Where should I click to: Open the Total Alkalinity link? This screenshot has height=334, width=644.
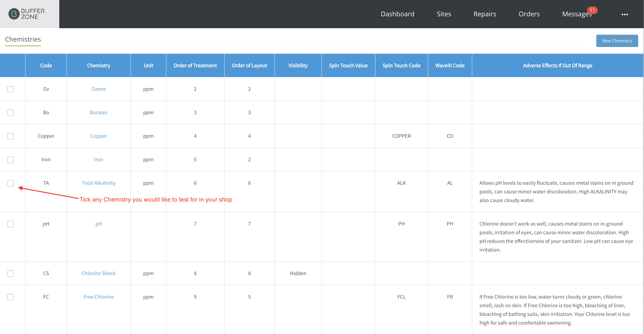(x=99, y=183)
